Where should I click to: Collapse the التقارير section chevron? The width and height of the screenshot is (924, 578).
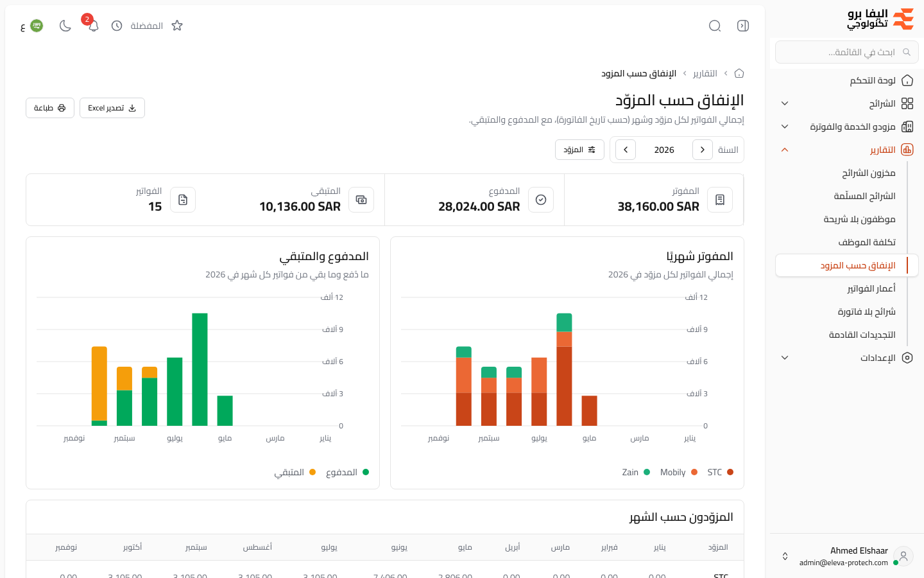pyautogui.click(x=785, y=150)
